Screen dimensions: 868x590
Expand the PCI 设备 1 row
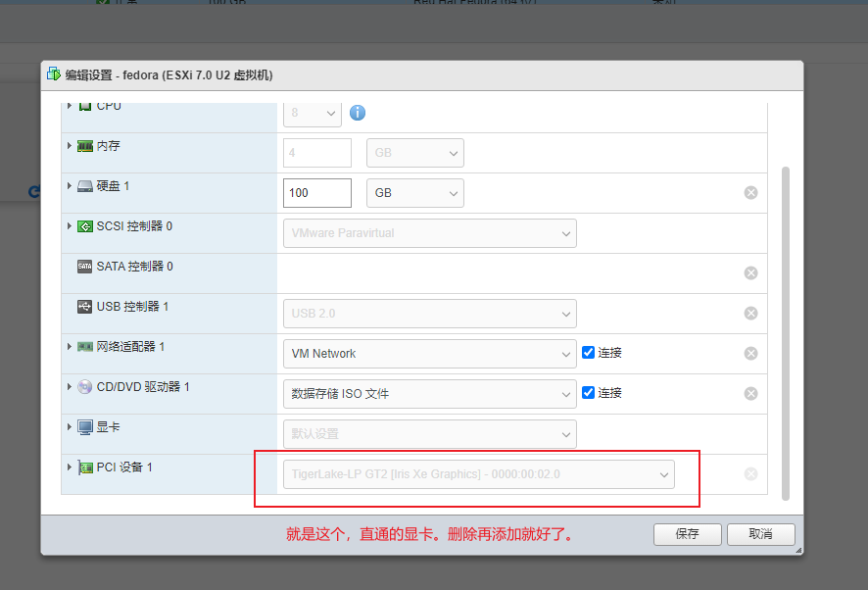[x=70, y=467]
